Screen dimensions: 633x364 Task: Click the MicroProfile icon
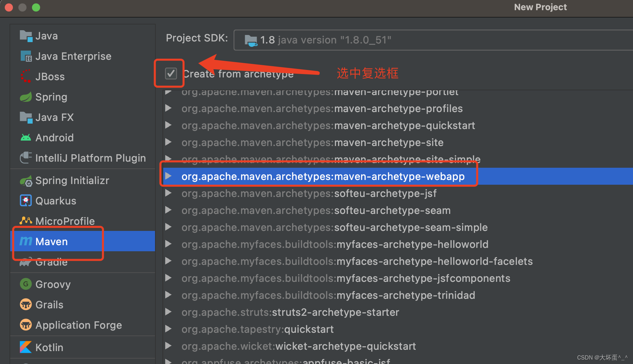coord(26,221)
